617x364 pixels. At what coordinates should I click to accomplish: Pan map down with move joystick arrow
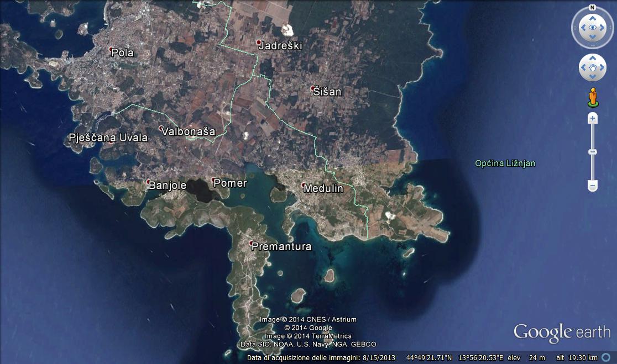click(592, 77)
